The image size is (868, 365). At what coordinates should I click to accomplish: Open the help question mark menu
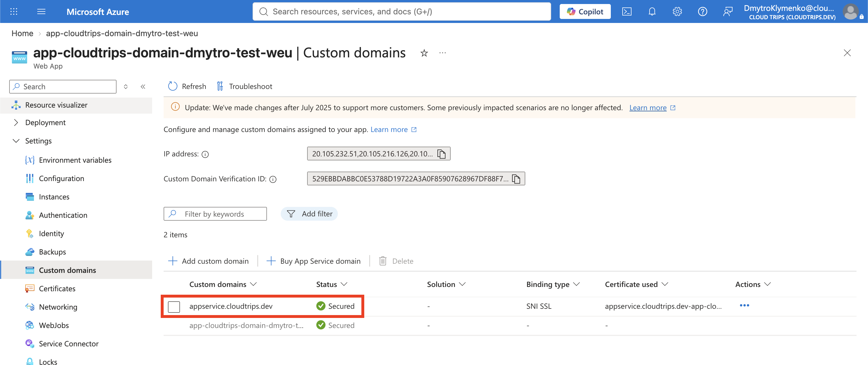point(703,12)
